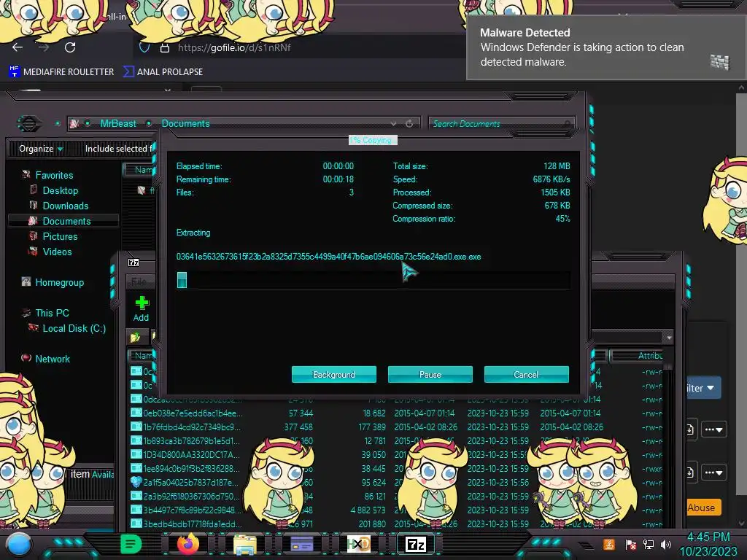Open the 7-Zip path dropdown arrow
This screenshot has height=560, width=747.
point(669,337)
